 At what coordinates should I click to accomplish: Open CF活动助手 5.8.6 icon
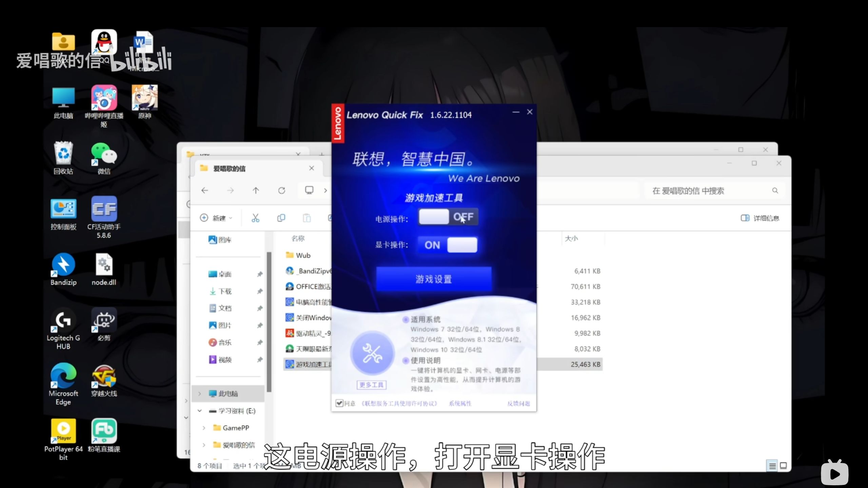[104, 218]
